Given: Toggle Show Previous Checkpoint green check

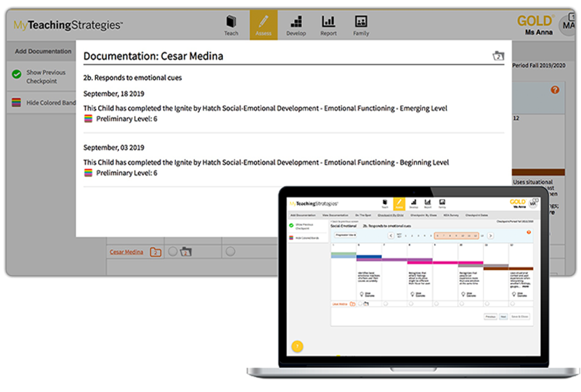Looking at the screenshot, I should [x=16, y=73].
